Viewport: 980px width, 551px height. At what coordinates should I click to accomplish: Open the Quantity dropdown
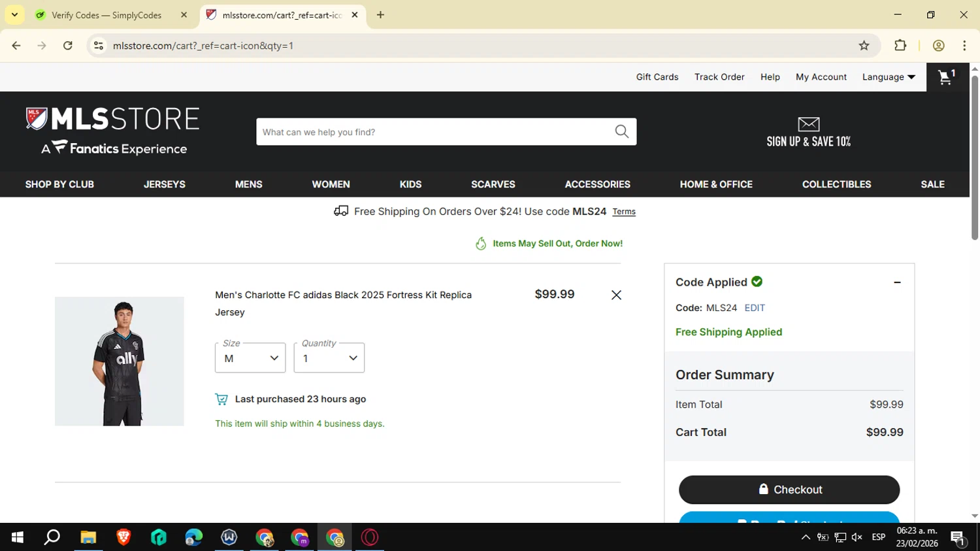point(329,358)
